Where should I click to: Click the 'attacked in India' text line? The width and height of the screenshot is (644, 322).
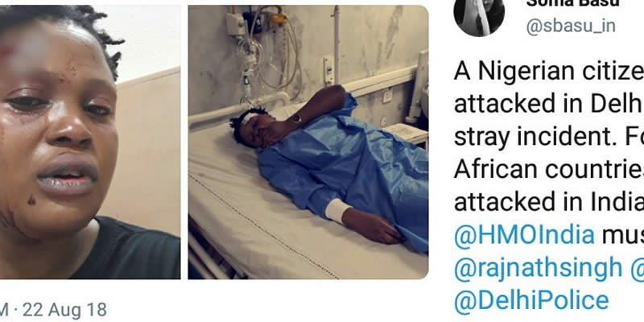coord(549,202)
